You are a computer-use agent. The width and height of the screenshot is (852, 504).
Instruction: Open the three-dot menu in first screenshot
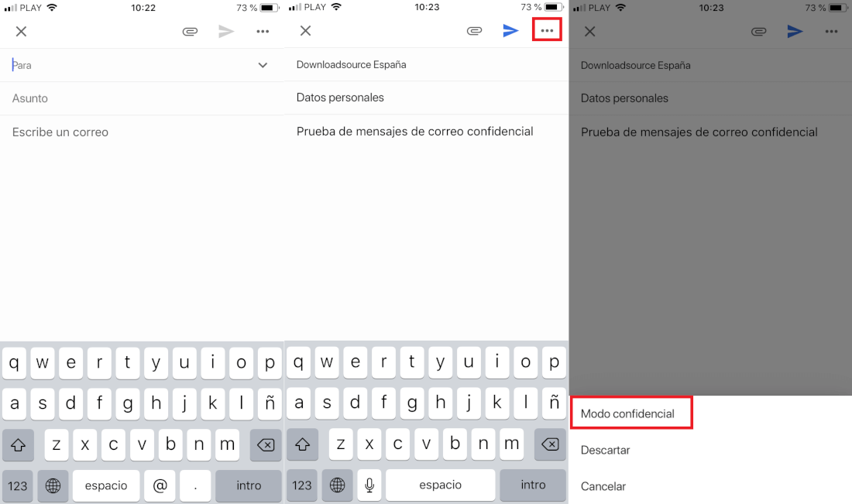[x=263, y=32]
